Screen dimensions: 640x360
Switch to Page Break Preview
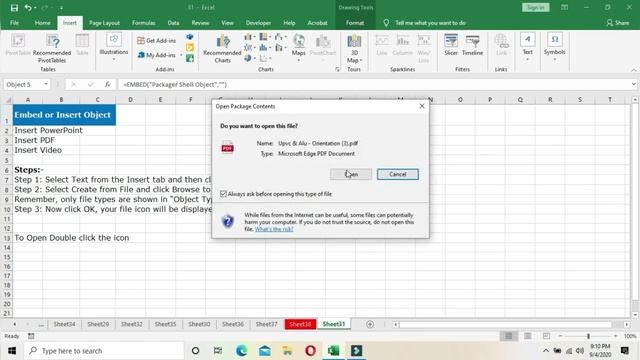click(547, 336)
